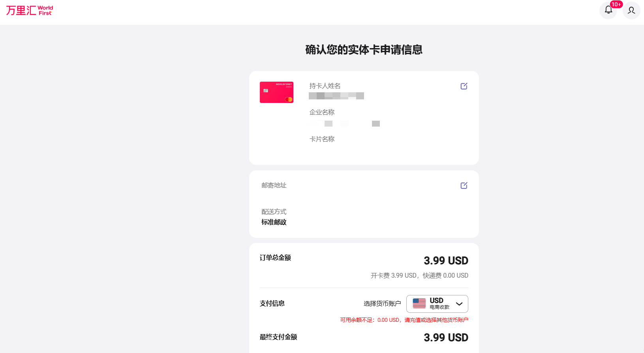Click the 10+ unread notifications badge

(616, 4)
